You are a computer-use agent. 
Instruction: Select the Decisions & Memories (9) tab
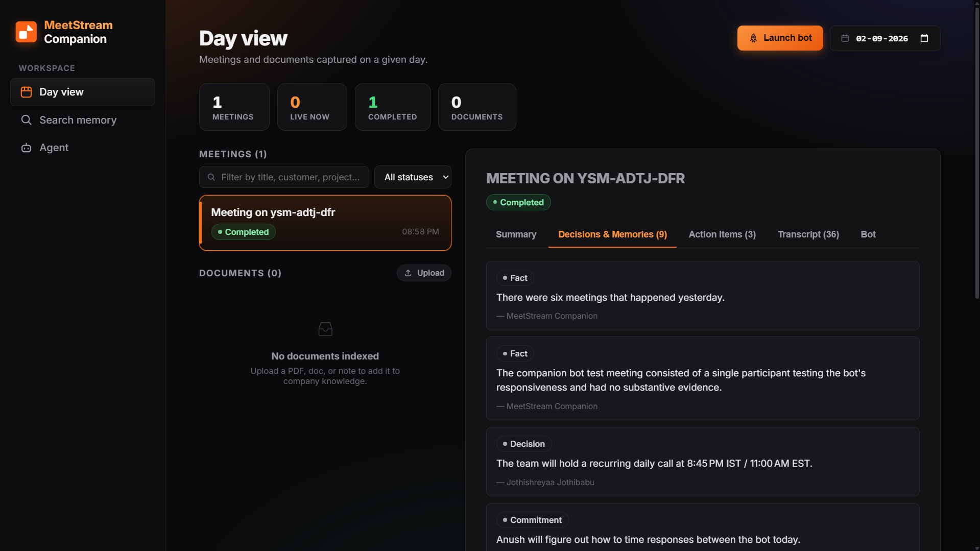612,234
